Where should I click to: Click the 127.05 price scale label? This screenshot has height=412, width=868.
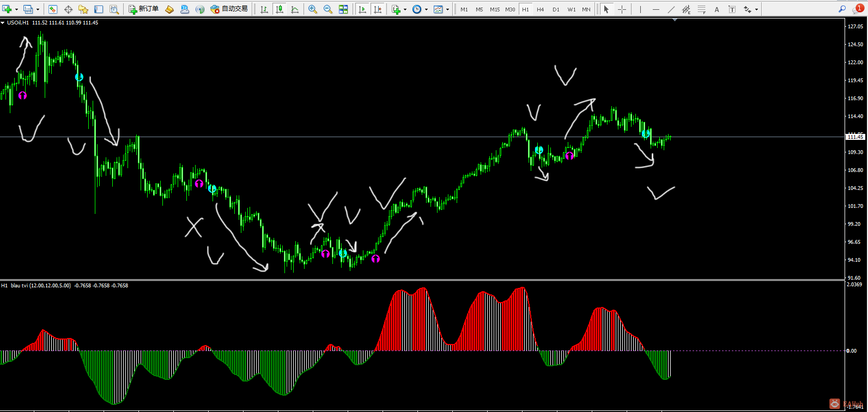855,26
